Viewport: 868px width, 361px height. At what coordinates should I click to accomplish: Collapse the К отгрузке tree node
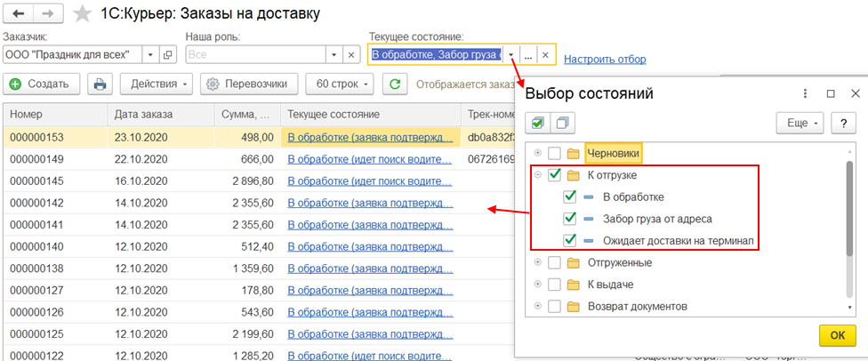[537, 175]
